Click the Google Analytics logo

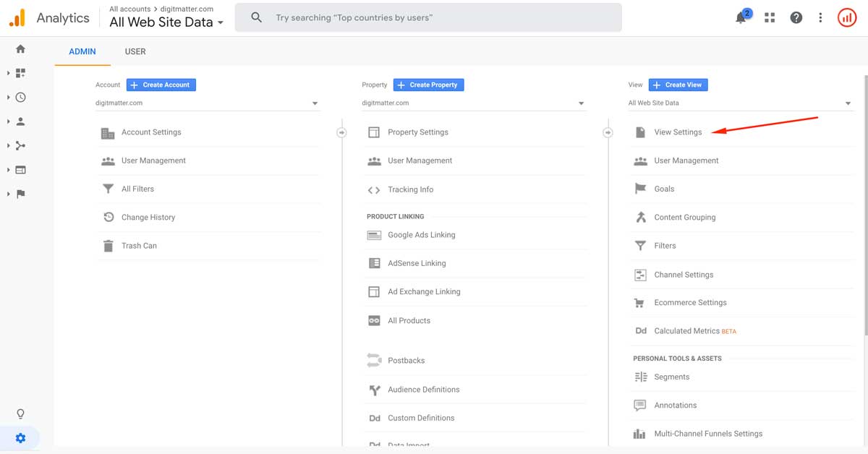tap(17, 17)
